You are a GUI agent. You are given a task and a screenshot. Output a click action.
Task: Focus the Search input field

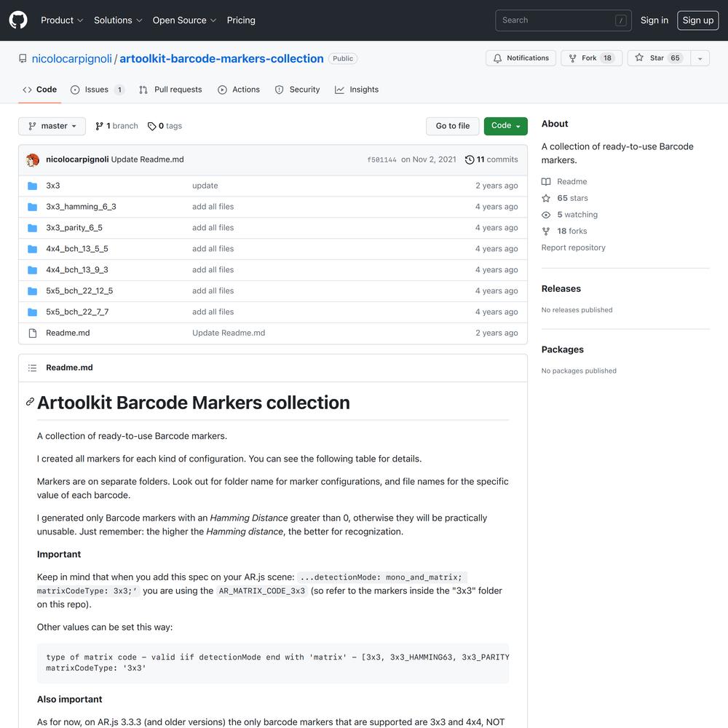[563, 20]
